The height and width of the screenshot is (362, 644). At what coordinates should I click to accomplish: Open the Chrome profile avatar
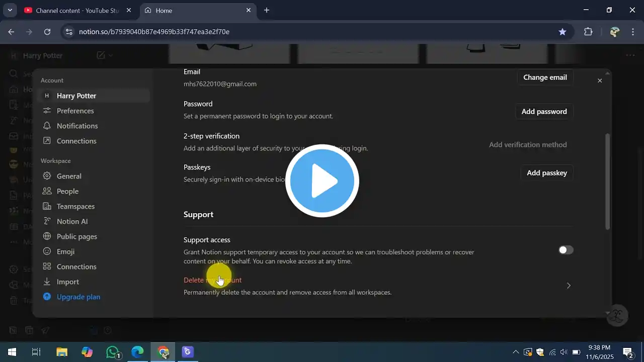coord(614,32)
